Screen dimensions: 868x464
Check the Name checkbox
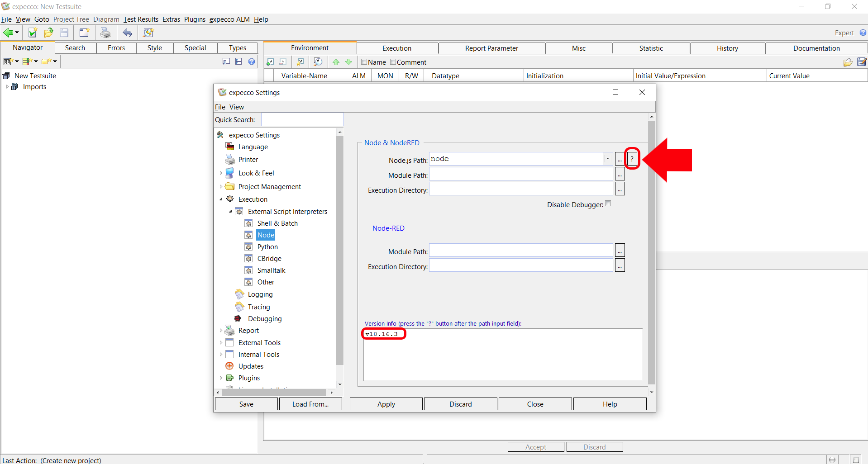(x=364, y=62)
